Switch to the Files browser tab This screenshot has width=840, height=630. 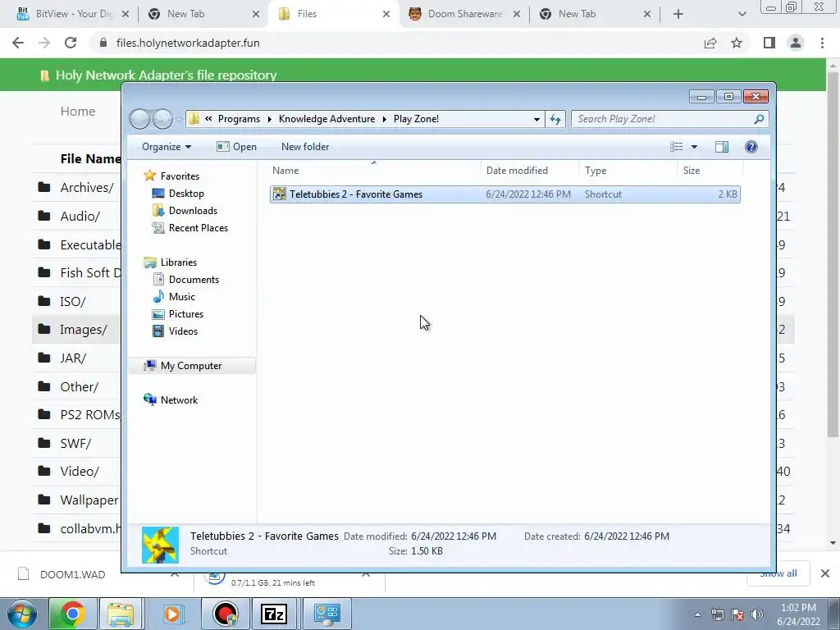click(x=333, y=14)
